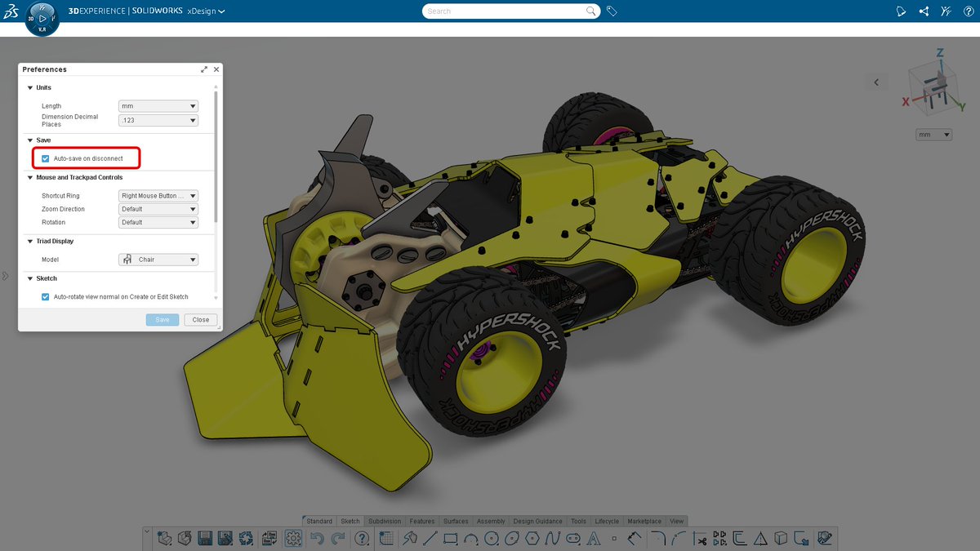Uncheck Auto-save on disconnect
The width and height of the screenshot is (980, 551).
pyautogui.click(x=46, y=158)
